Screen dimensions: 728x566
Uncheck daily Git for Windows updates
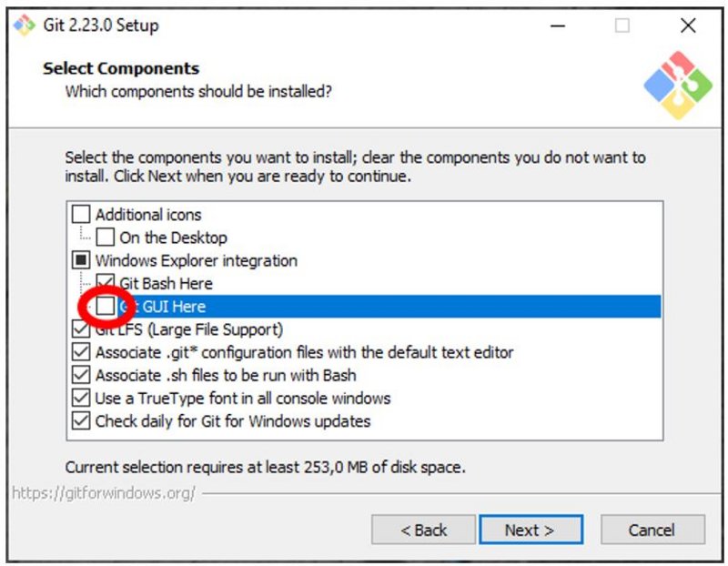pyautogui.click(x=81, y=420)
